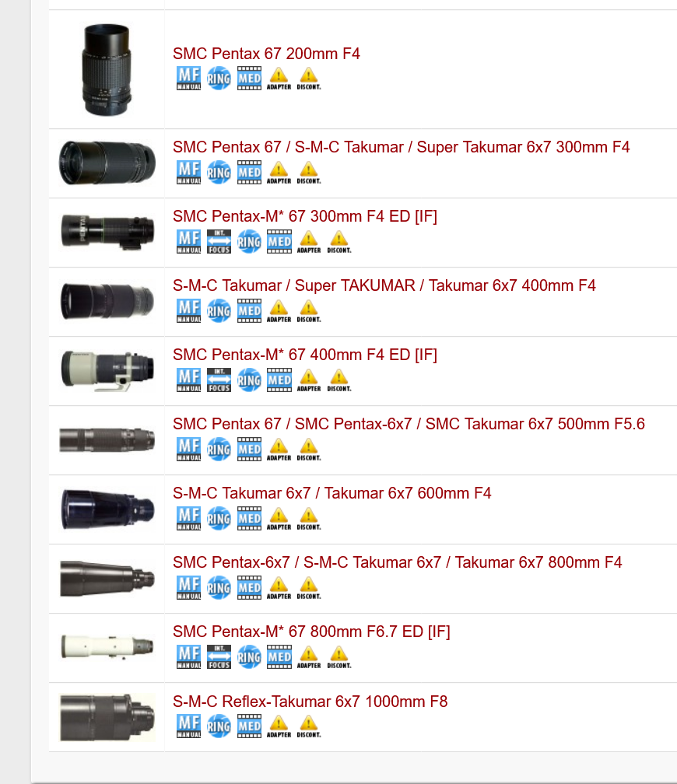Click the Discont. icon under the Reflex-Takumar 1000mm F8
The height and width of the screenshot is (784, 677).
pyautogui.click(x=309, y=726)
